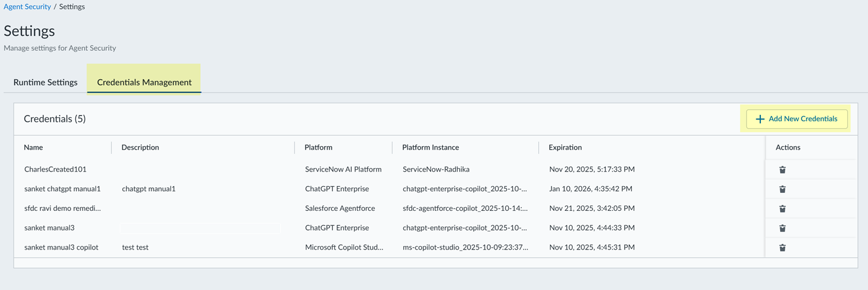Switch to Runtime Settings tab

[x=45, y=82]
